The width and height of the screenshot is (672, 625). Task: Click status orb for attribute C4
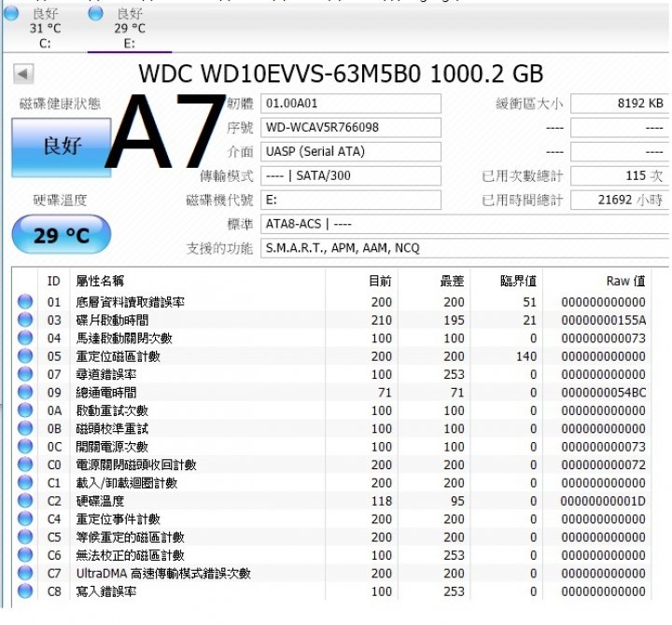(x=25, y=519)
